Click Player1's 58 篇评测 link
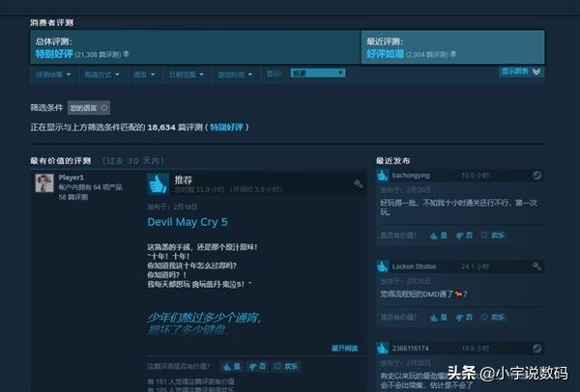The image size is (580, 392). [73, 197]
